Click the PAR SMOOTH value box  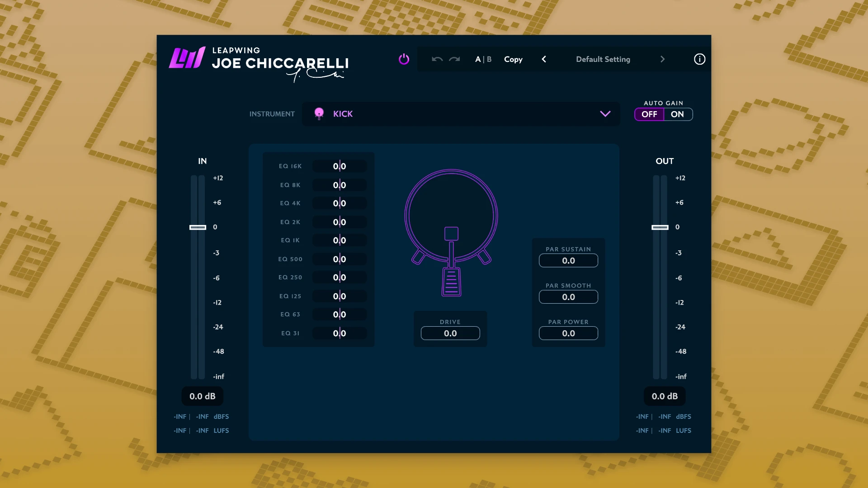(x=568, y=297)
